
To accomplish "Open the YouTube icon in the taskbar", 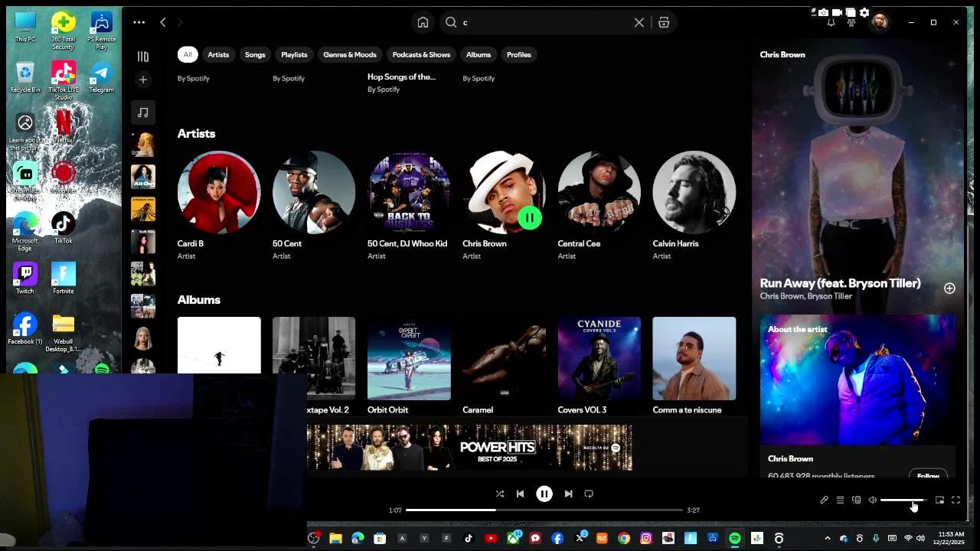I will pos(491,539).
